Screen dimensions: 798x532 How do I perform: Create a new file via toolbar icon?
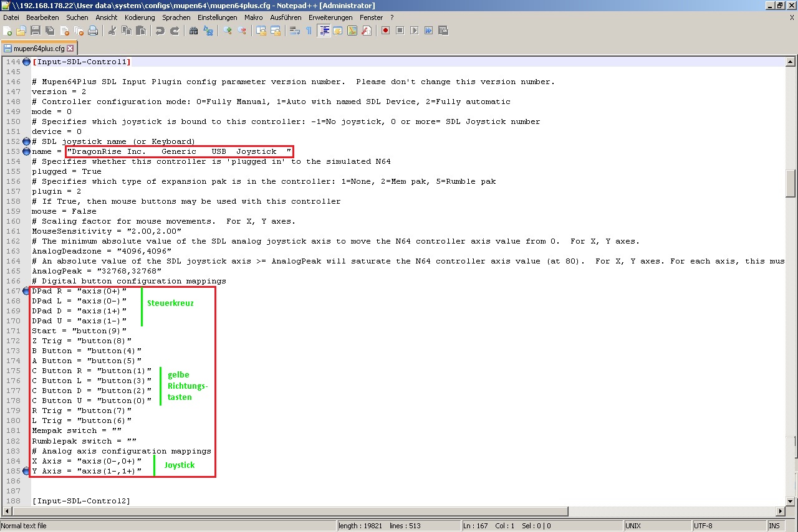[8, 31]
